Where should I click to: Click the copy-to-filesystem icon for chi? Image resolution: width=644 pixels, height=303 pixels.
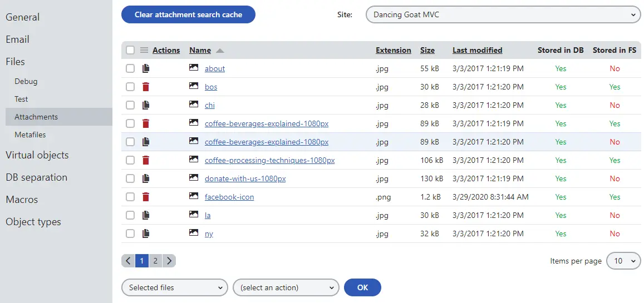point(146,105)
